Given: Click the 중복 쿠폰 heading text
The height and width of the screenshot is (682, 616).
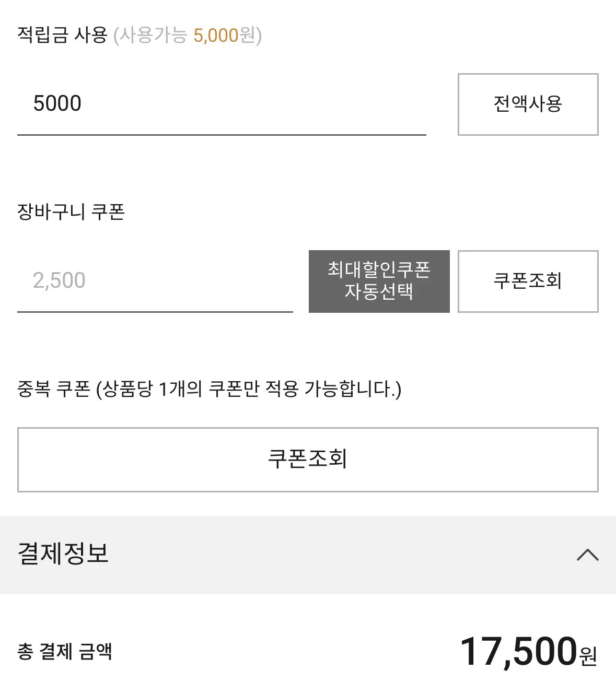Looking at the screenshot, I should click(53, 389).
